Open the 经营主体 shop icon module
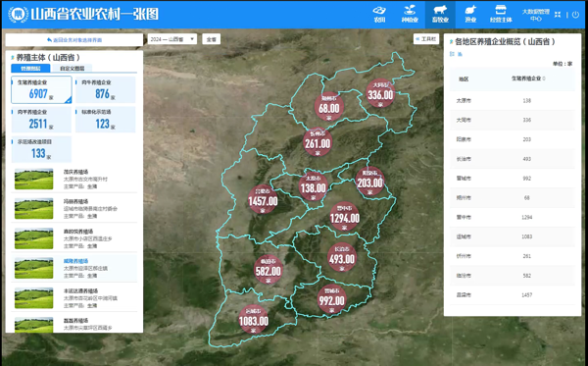 (501, 15)
